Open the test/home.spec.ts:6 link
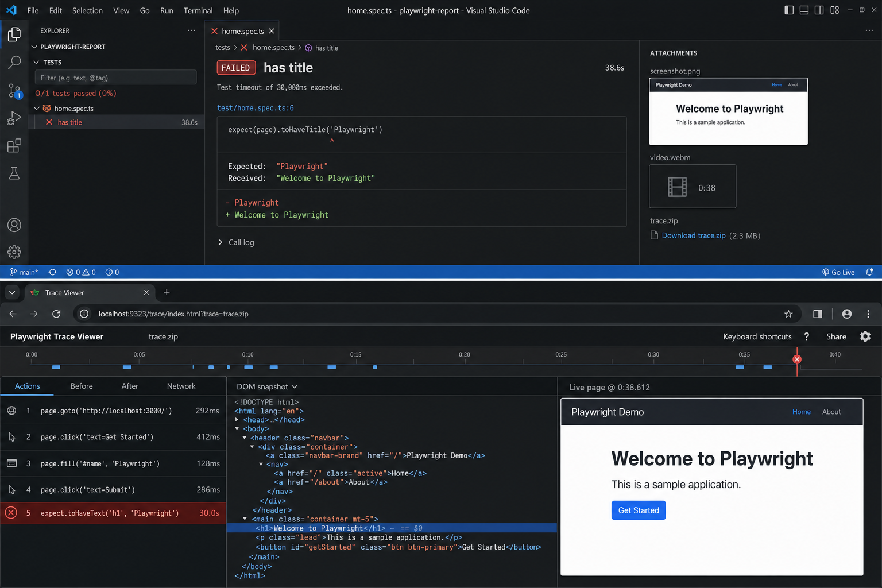 pos(256,107)
